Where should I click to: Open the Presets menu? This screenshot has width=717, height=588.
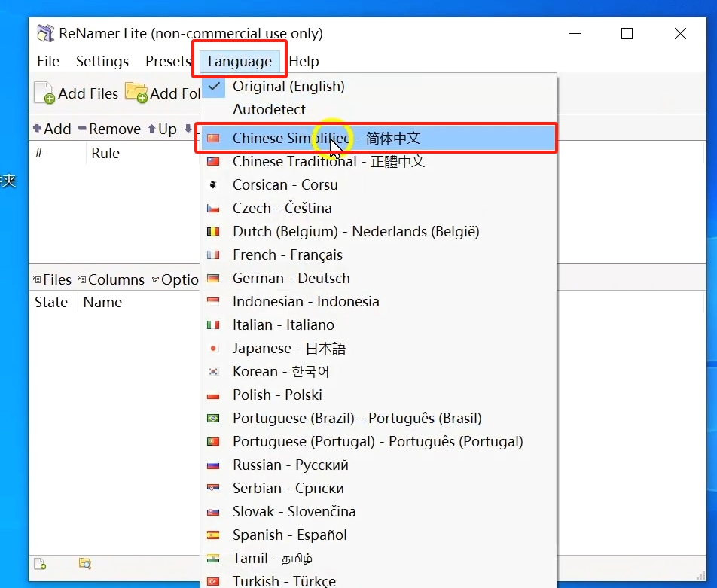[x=168, y=61]
